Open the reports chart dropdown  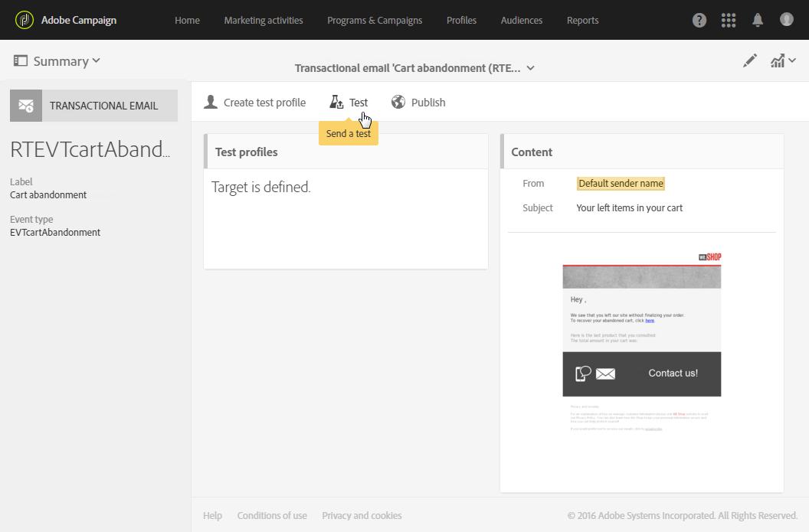(x=782, y=61)
